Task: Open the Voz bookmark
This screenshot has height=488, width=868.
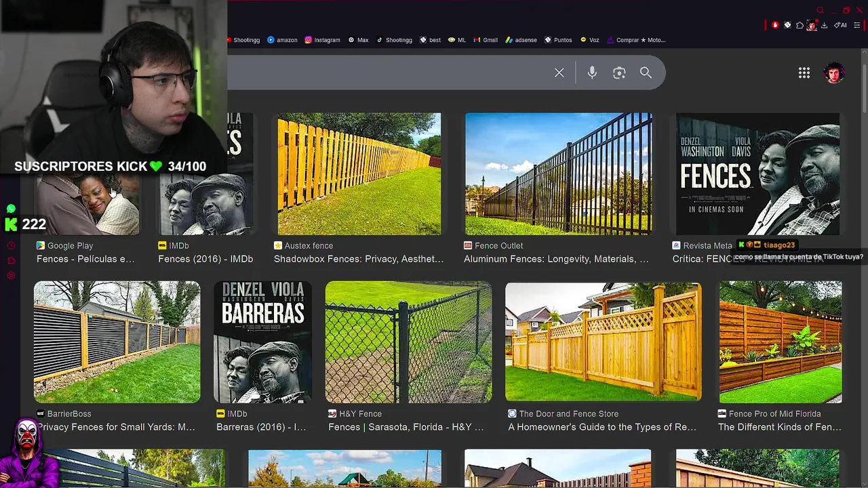Action: 589,40
